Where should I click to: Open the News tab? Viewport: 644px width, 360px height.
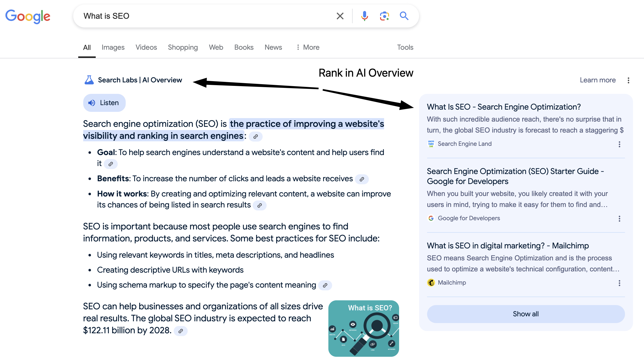point(273,47)
